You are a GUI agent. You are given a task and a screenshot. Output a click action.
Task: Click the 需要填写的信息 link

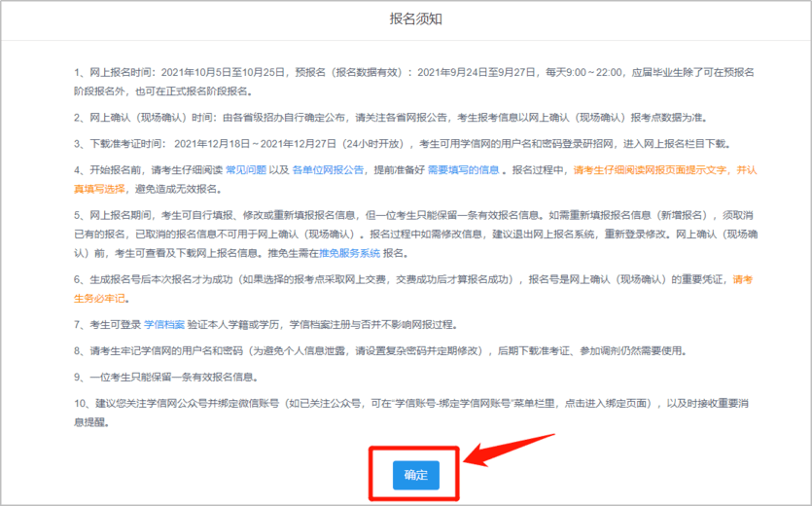tap(464, 169)
